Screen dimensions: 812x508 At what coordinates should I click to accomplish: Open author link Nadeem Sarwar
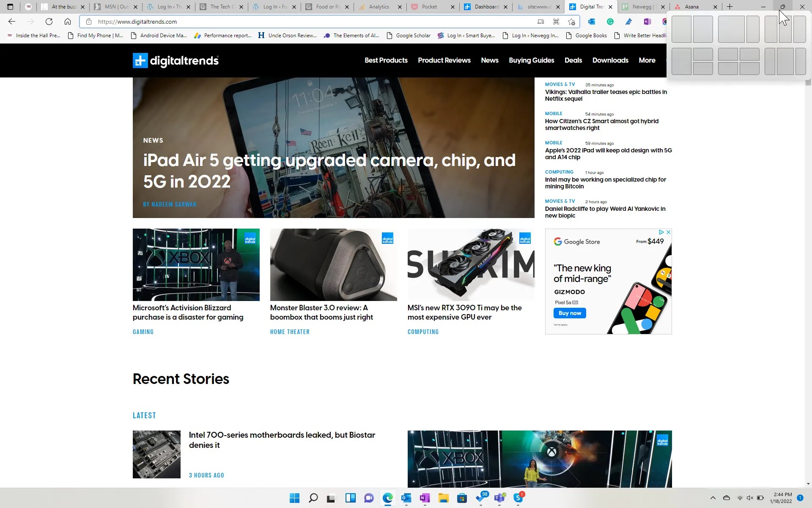pos(170,204)
